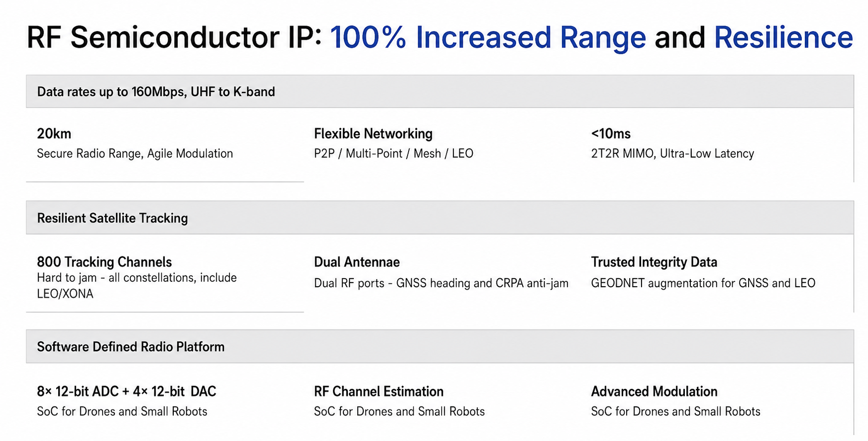Select 'Dual RF ports - GNSS heading' text
This screenshot has width=868, height=441.
coord(441,283)
